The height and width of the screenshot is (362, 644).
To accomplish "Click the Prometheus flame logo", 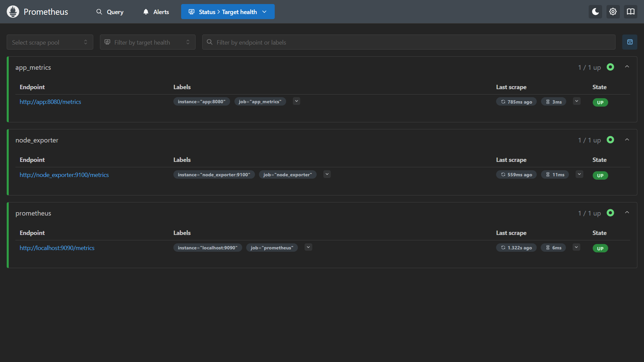I will point(13,12).
